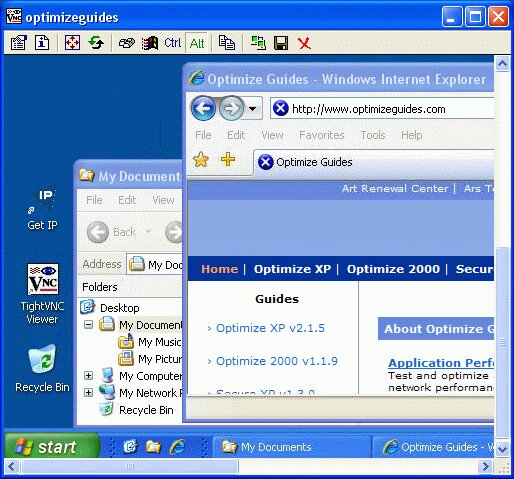
Task: Open Optimize XP v2.1.5 guide link
Action: (270, 328)
